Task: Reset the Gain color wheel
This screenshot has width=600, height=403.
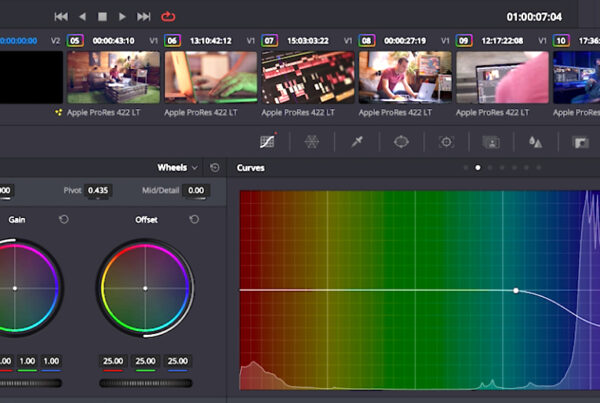Action: 64,219
